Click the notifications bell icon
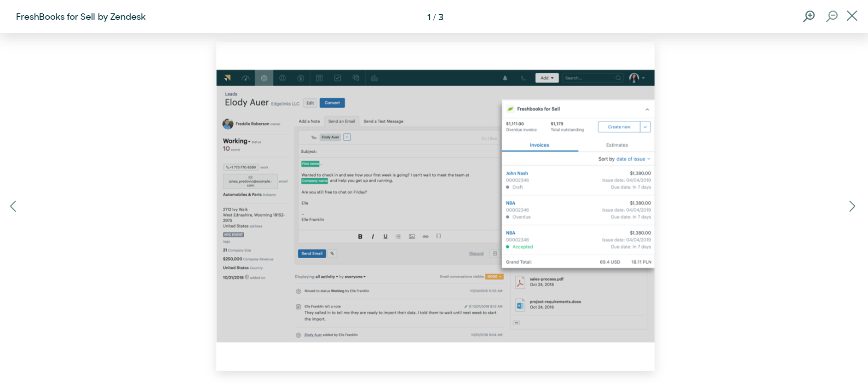This screenshot has height=383, width=868. [505, 78]
